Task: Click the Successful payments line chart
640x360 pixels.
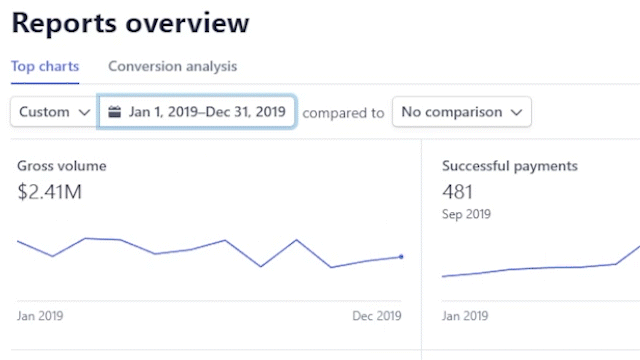Action: [541, 261]
